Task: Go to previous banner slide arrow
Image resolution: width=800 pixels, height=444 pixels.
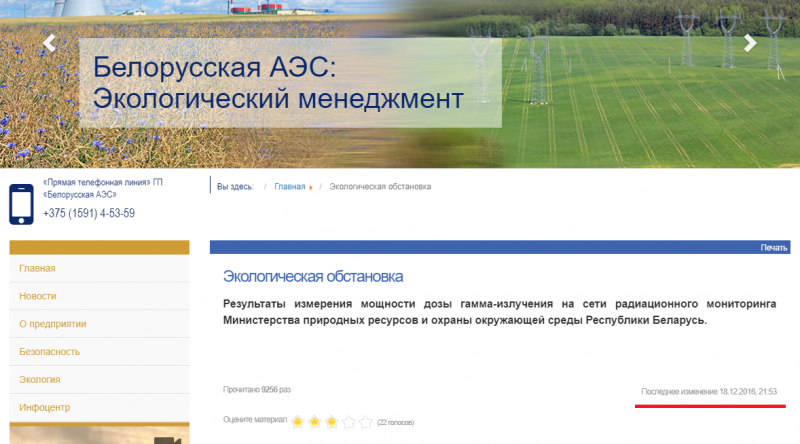Action: click(x=49, y=43)
